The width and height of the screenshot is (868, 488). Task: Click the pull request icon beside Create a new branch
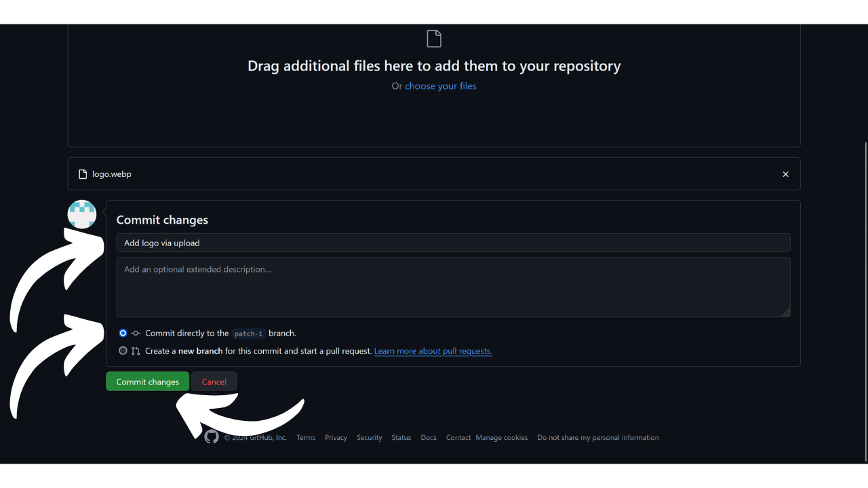click(x=136, y=351)
